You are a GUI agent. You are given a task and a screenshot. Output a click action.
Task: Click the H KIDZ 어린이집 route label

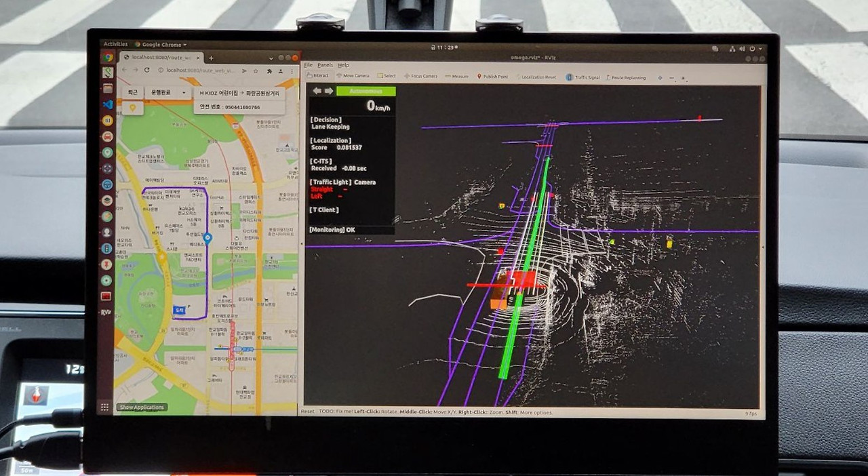(x=239, y=93)
